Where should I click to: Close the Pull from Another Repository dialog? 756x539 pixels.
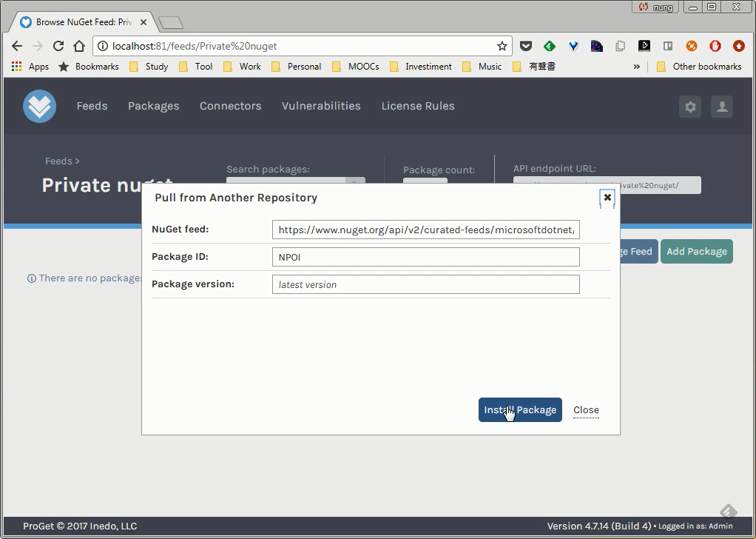pos(607,198)
